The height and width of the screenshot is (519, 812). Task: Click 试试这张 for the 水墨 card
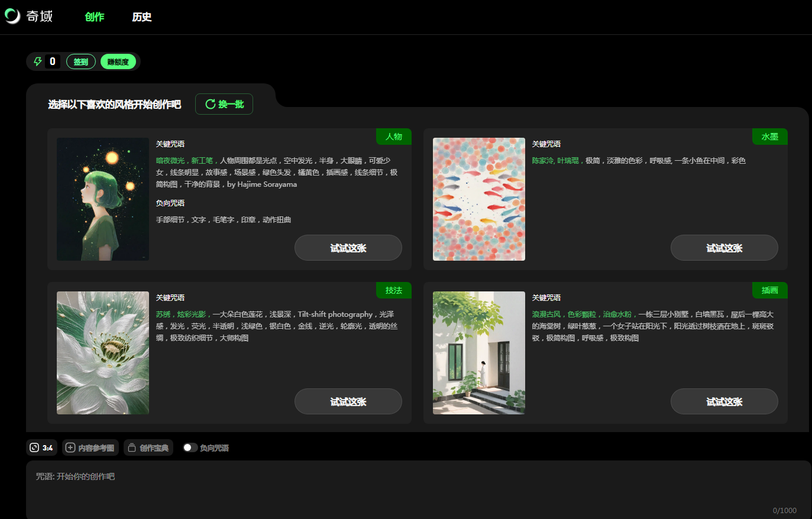click(x=724, y=248)
